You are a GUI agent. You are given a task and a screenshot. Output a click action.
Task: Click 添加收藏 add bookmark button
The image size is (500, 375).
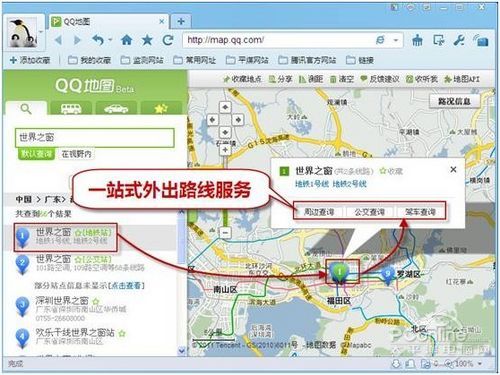click(30, 60)
